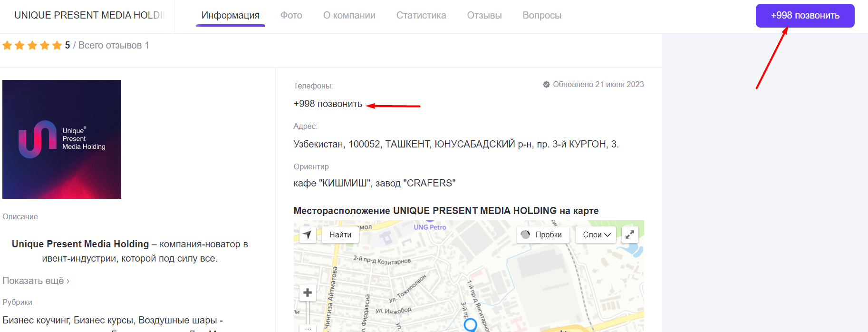Toggle the Пробки traffic layer on map
This screenshot has width=868, height=332.
pyautogui.click(x=543, y=234)
